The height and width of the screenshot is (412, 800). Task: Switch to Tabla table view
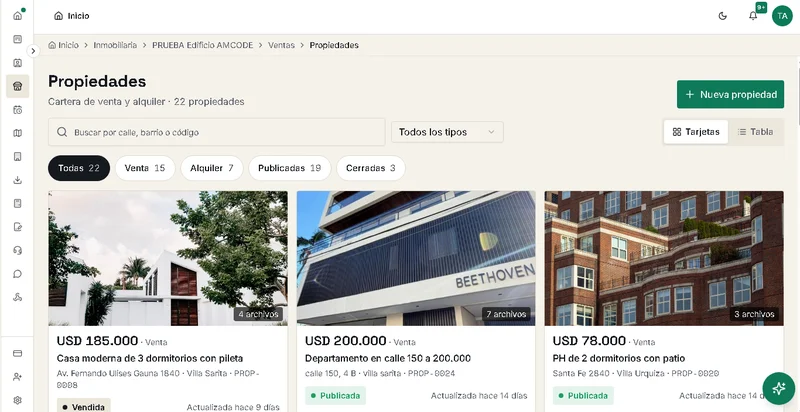click(755, 132)
